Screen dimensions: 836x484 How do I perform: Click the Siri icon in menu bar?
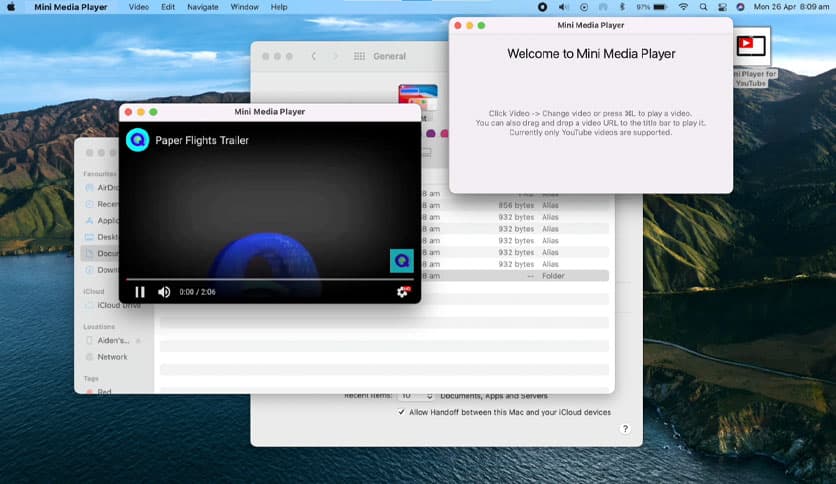pos(741,7)
